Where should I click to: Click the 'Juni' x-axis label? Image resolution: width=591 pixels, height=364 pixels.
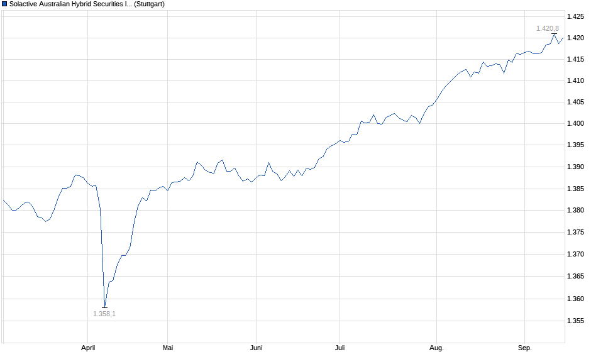click(x=257, y=348)
